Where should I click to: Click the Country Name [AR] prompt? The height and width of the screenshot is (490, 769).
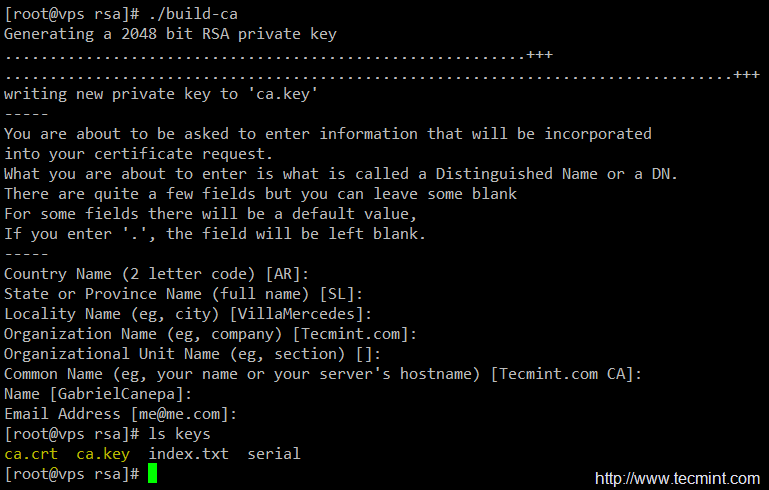point(157,274)
